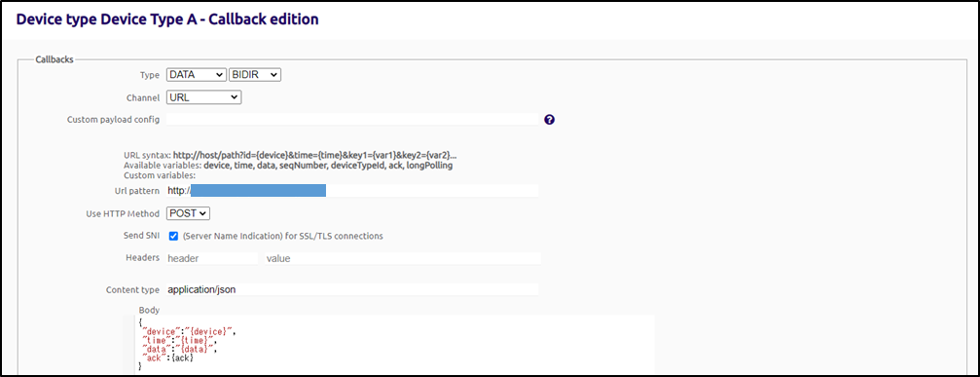The height and width of the screenshot is (377, 980).
Task: Expand the BIDIR subtype dropdown
Action: click(255, 74)
